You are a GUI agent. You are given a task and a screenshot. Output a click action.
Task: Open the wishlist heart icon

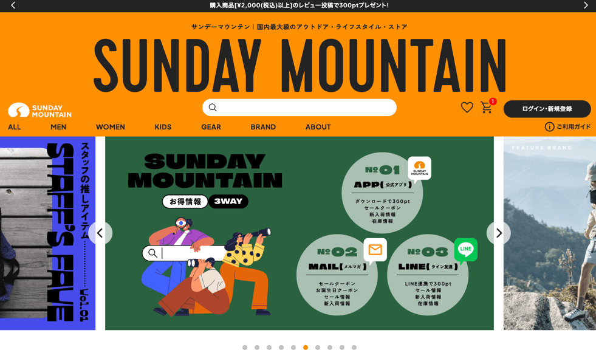[x=467, y=108]
